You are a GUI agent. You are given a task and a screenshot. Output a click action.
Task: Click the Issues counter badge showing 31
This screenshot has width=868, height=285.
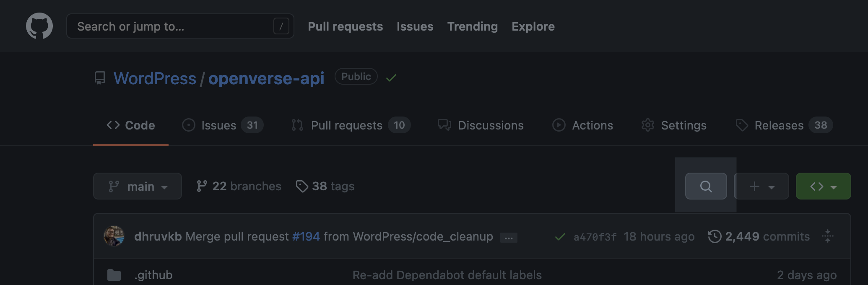click(x=253, y=125)
